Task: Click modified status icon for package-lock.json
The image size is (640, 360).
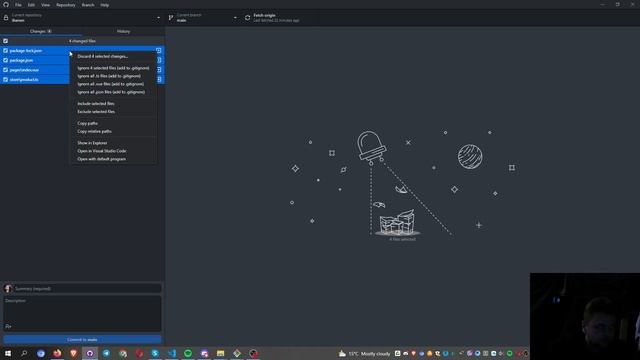Action: click(159, 51)
